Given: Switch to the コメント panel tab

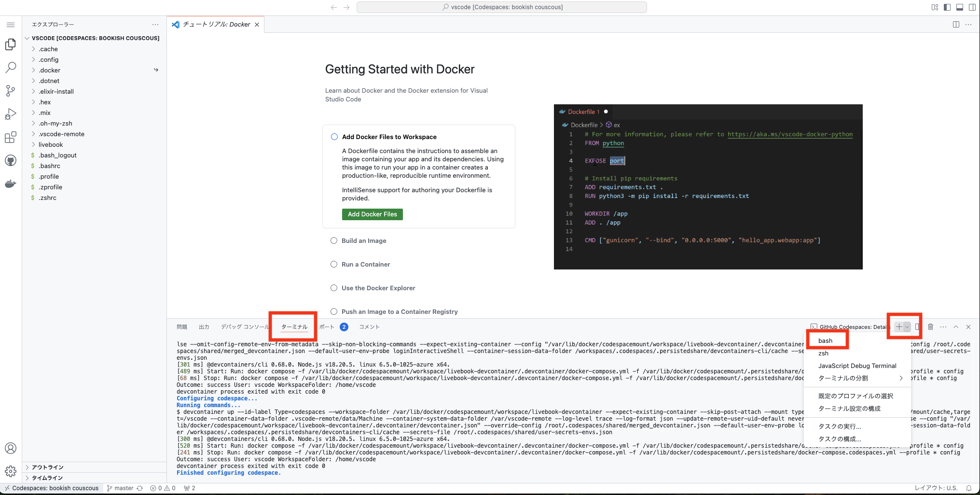Looking at the screenshot, I should (369, 327).
